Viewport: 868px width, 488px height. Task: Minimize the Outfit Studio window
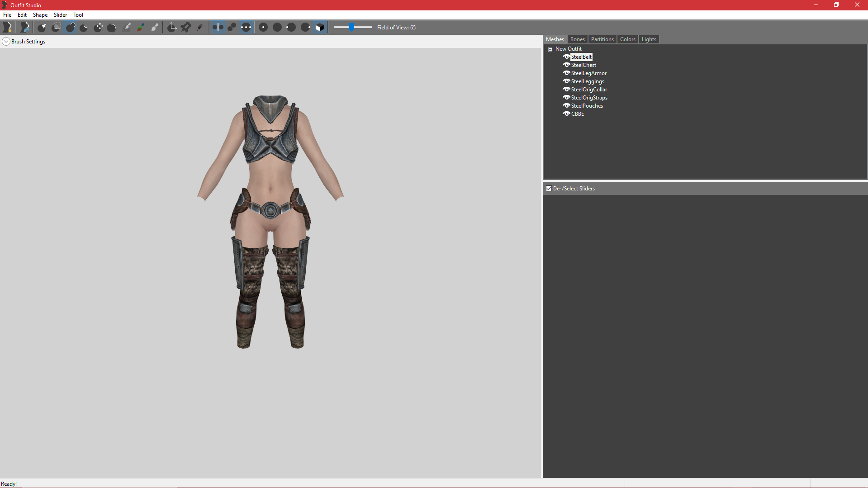816,5
